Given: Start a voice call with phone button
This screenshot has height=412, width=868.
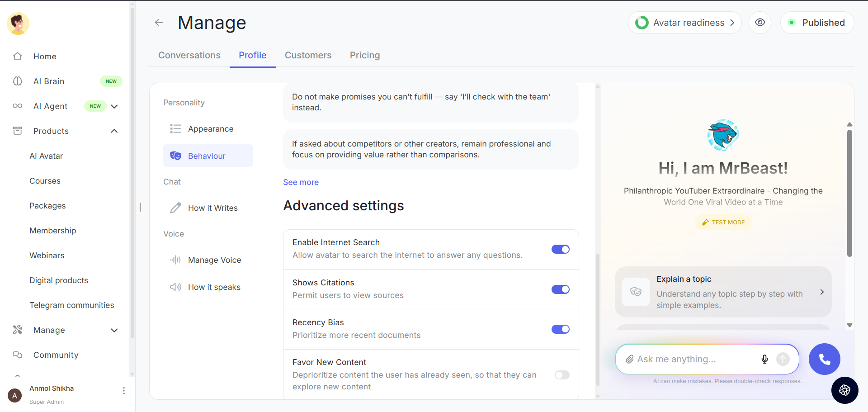Looking at the screenshot, I should click(x=824, y=359).
